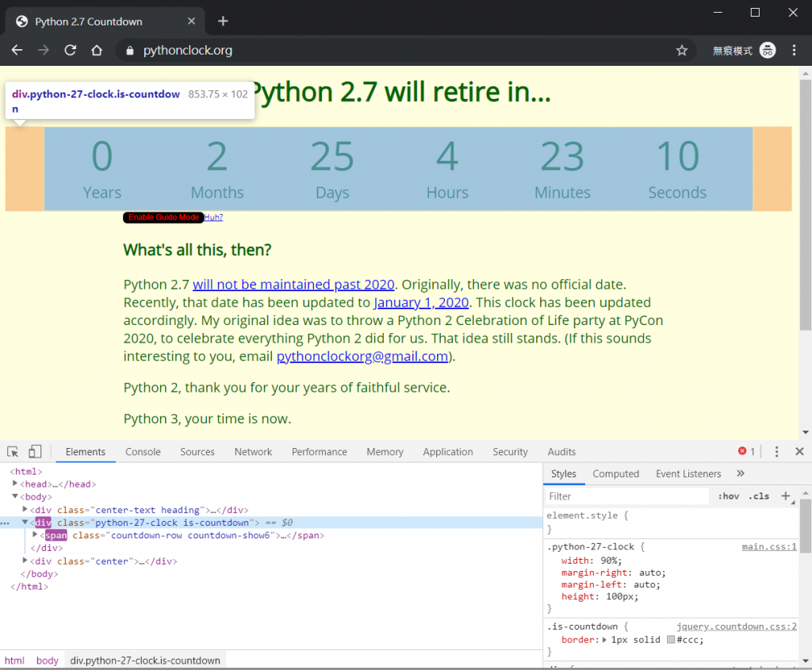The height and width of the screenshot is (670, 812).
Task: Click the Enable Guido Mode button
Action: (163, 217)
